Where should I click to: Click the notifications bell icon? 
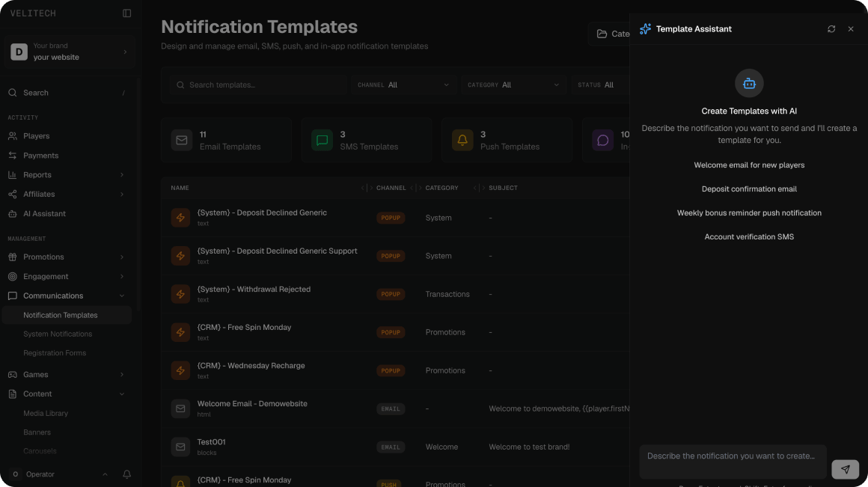tap(126, 474)
